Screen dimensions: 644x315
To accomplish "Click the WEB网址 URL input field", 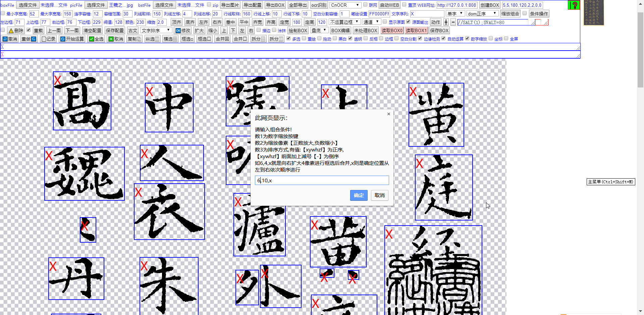I will [x=457, y=5].
